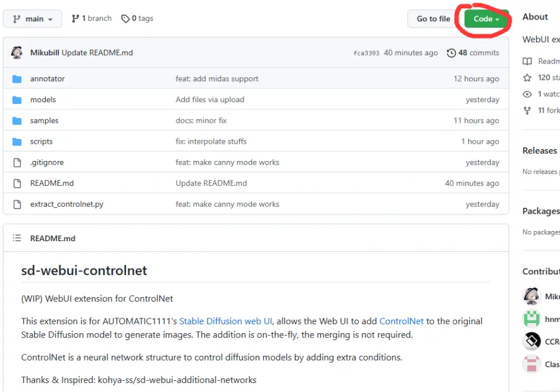Open commit 'docs: minor fix'
560x392 pixels.
pos(201,121)
